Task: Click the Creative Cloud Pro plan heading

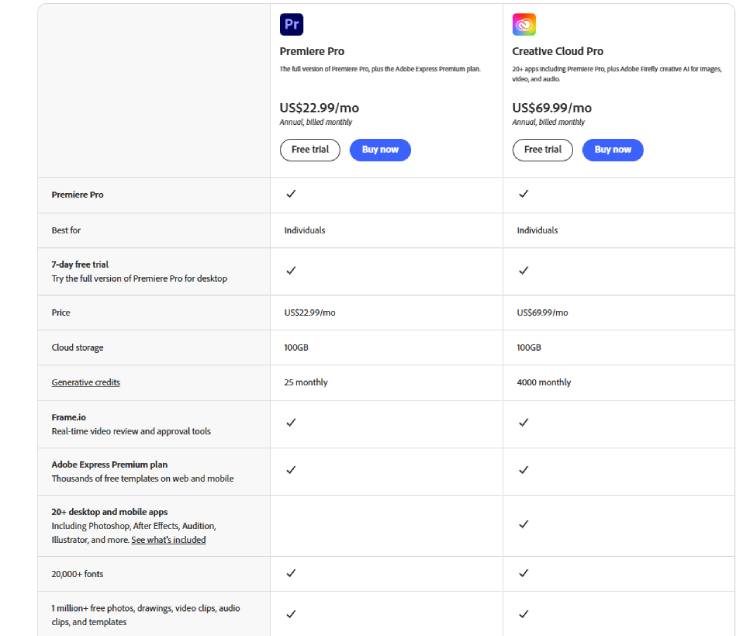Action: [558, 51]
